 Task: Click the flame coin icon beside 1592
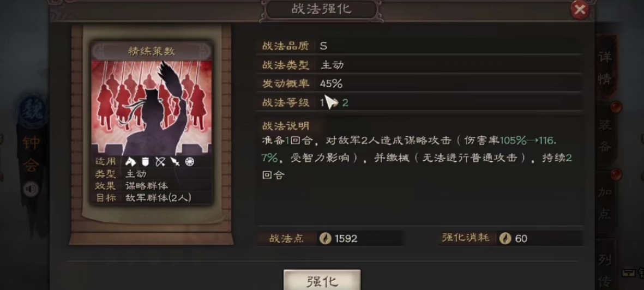tap(326, 239)
